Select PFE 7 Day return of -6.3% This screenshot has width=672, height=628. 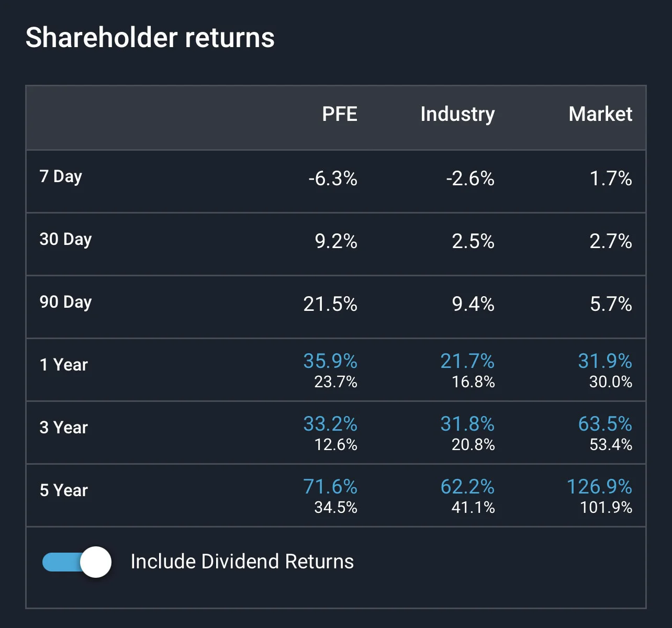click(x=333, y=178)
